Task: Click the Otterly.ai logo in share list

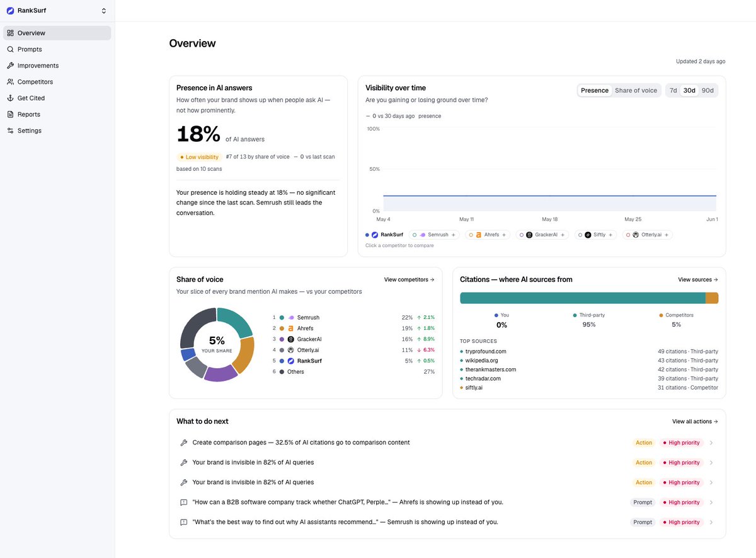Action: (x=291, y=350)
